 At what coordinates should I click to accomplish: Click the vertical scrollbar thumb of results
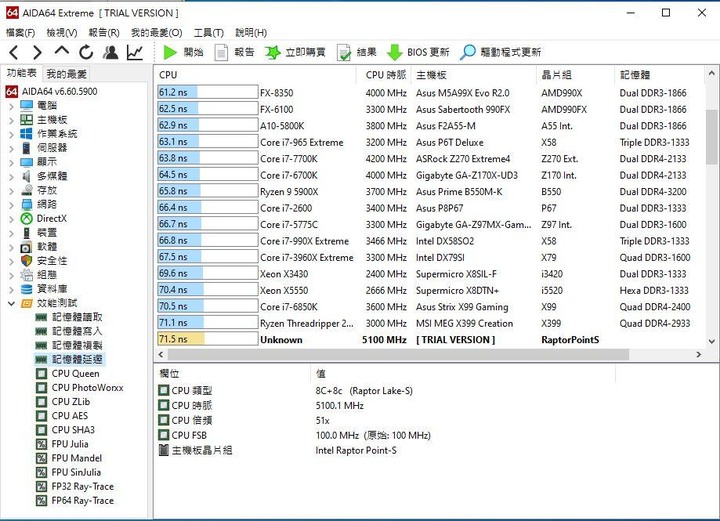pyautogui.click(x=711, y=136)
